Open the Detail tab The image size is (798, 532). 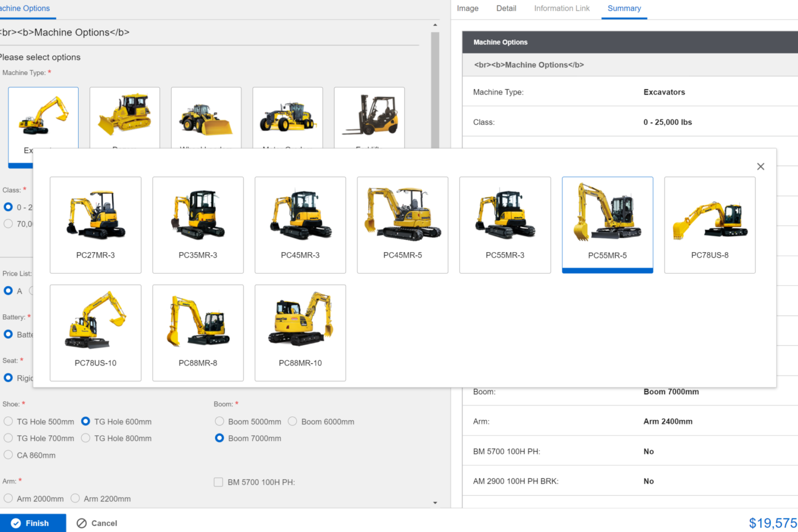[x=506, y=9]
